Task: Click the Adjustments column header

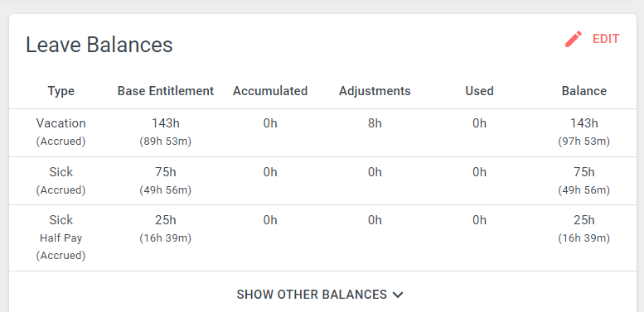Action: 375,91
